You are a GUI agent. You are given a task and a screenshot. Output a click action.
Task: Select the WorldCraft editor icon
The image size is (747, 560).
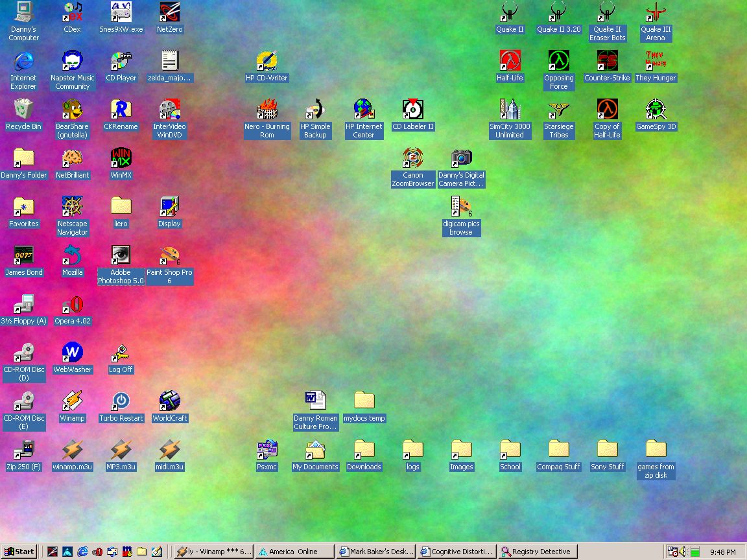[x=169, y=401]
